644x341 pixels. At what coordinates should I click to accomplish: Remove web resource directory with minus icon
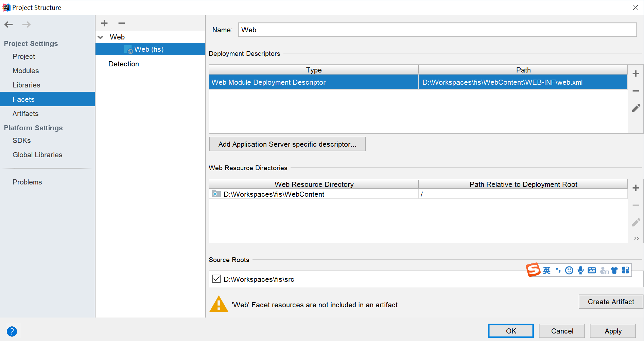(636, 205)
